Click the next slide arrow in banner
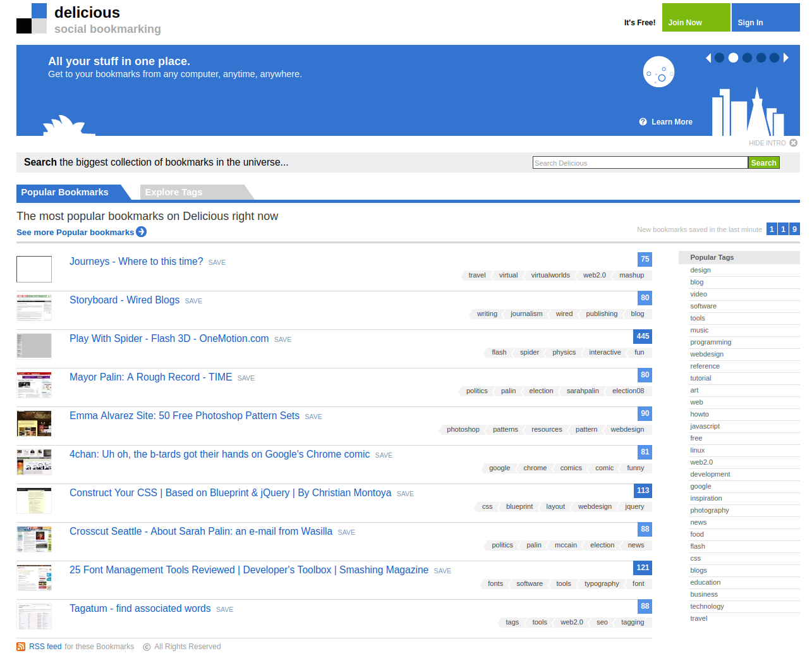The height and width of the screenshot is (658, 812). (x=786, y=58)
